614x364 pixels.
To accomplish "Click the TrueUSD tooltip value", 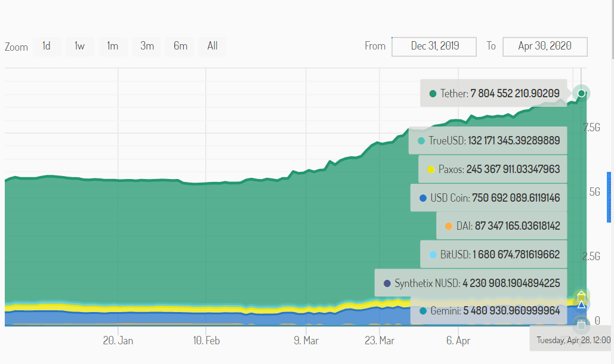I will point(514,140).
